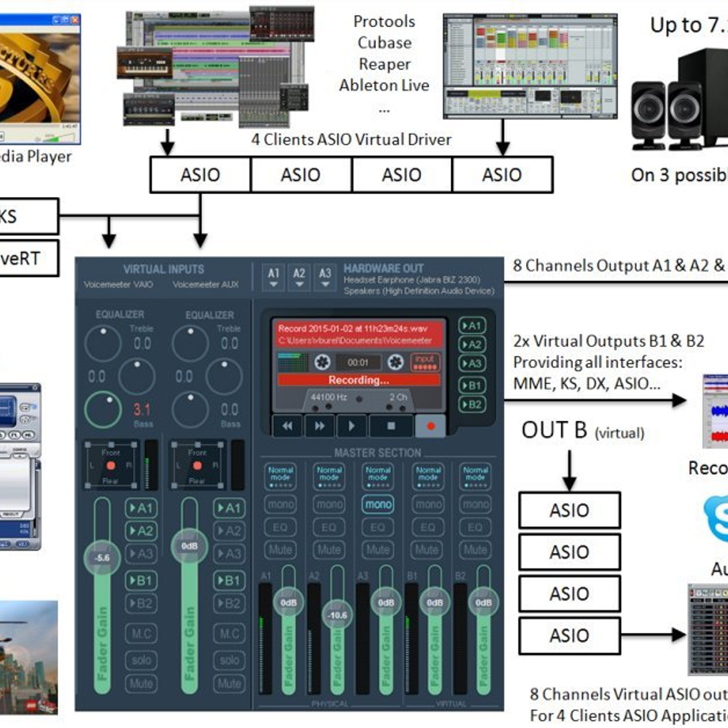Toggle B2 routing on Voicemeeter AUX strip
This screenshot has width=728, height=728.
(x=229, y=603)
